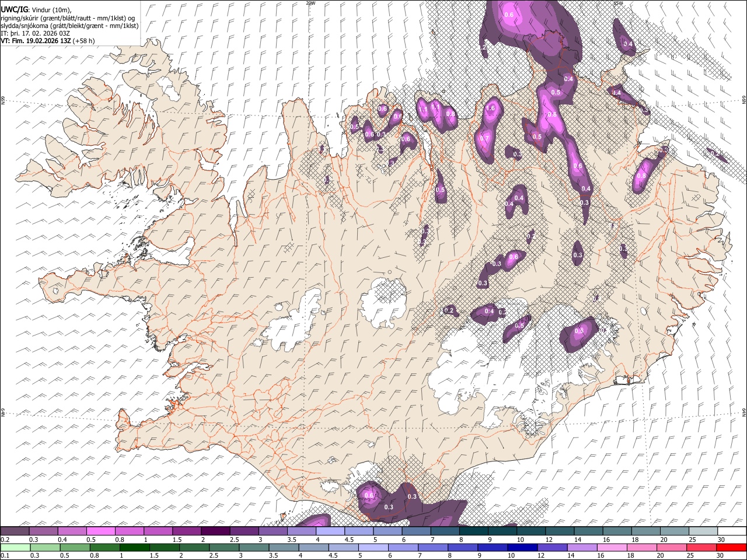Click the 3.5 swatch in the lower rain legend
Viewport: 747px width, 560px height.
pos(284,547)
